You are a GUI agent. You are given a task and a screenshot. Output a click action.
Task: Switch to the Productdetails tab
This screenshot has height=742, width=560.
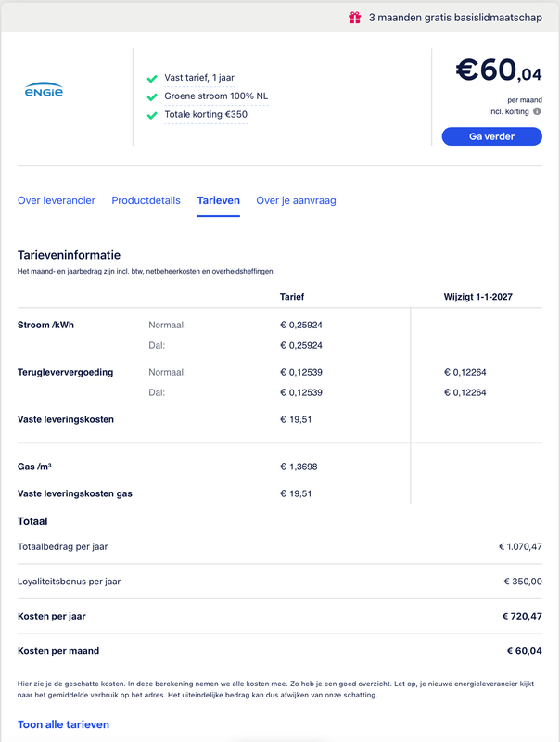(x=146, y=200)
